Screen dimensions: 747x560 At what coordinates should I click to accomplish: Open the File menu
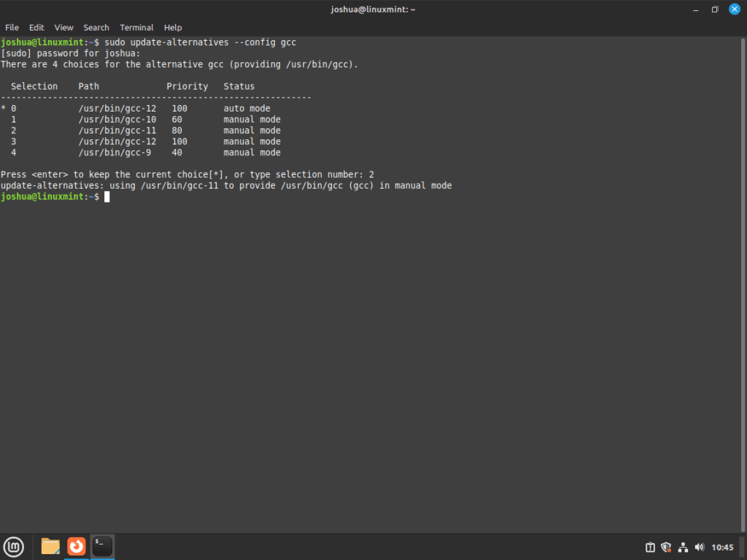(12, 28)
